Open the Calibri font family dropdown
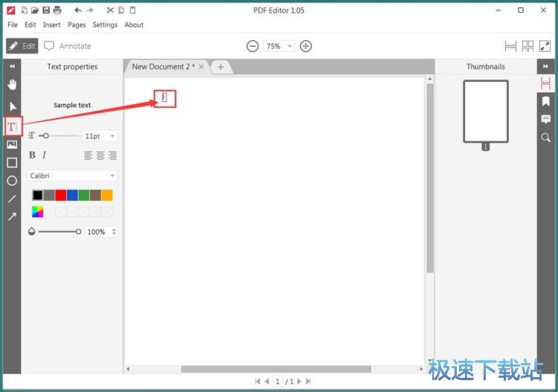558x392 pixels. (x=72, y=176)
